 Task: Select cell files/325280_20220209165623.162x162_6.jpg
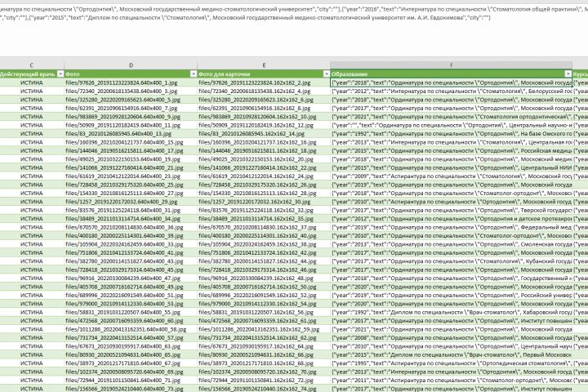(x=264, y=100)
